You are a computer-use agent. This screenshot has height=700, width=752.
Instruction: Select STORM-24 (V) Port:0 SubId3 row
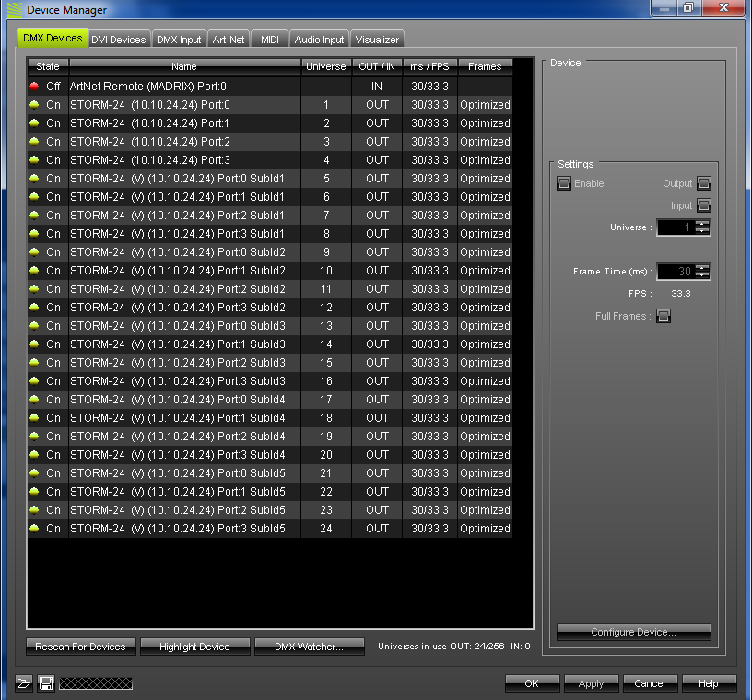click(x=270, y=325)
